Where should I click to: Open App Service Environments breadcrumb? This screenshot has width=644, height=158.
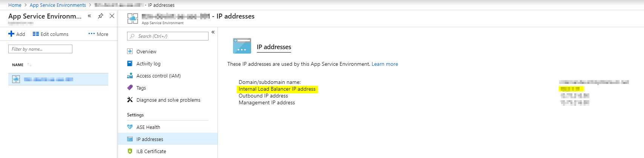tap(58, 5)
